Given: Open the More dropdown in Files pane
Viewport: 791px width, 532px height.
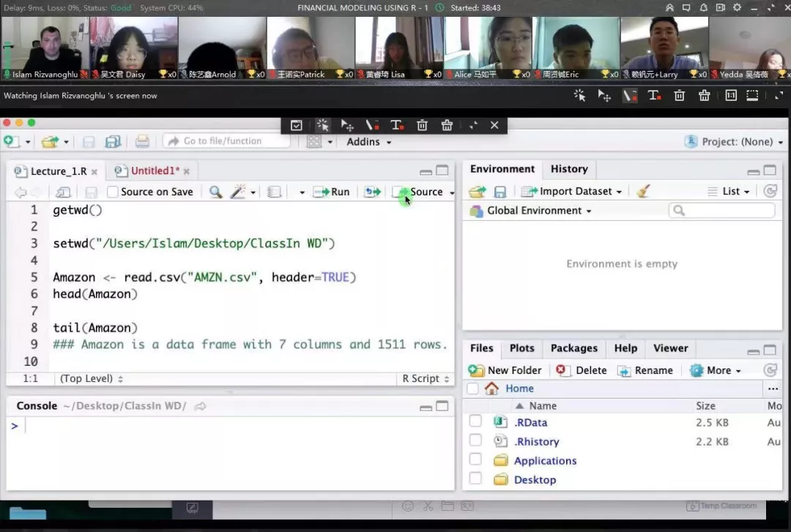Looking at the screenshot, I should tap(716, 370).
